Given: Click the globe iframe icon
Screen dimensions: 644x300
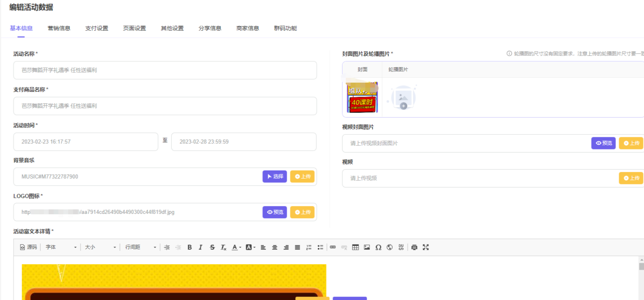Looking at the screenshot, I should [x=390, y=247].
